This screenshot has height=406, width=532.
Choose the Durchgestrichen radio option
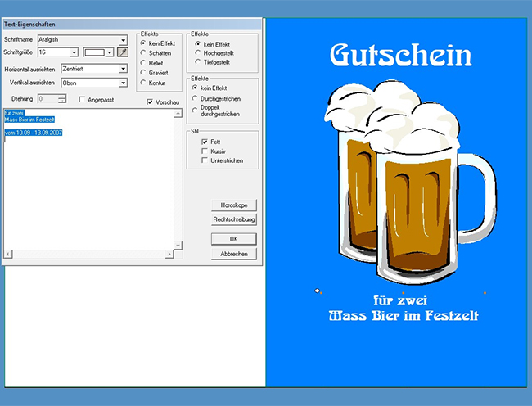point(194,97)
